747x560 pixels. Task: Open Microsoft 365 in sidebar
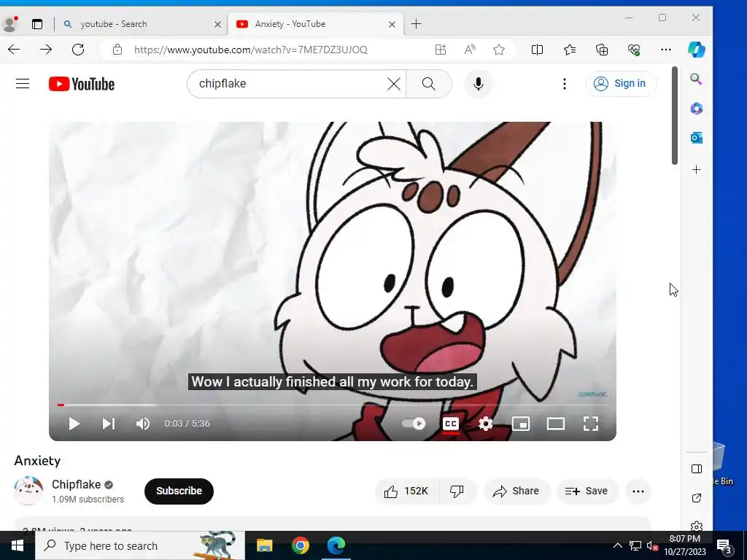(x=696, y=109)
